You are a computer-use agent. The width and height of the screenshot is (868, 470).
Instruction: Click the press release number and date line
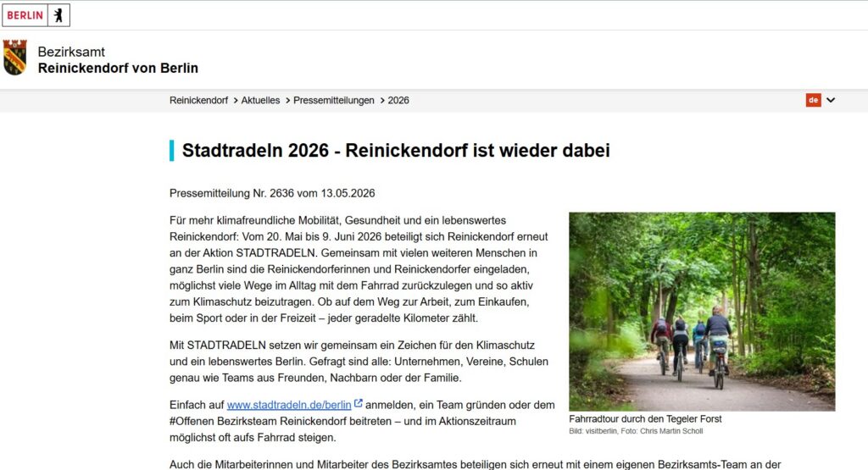pos(272,193)
